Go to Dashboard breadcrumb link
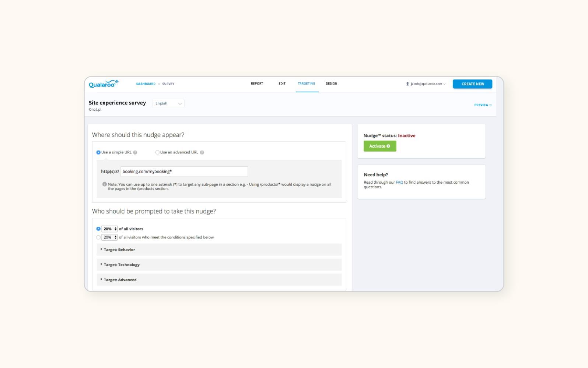Viewport: 588px width, 368px height. tap(146, 84)
